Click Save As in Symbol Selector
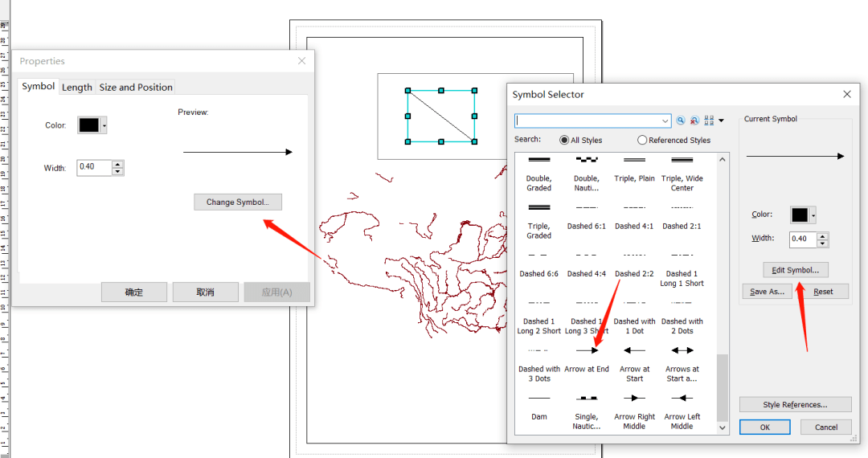Image resolution: width=868 pixels, height=458 pixels. [768, 292]
